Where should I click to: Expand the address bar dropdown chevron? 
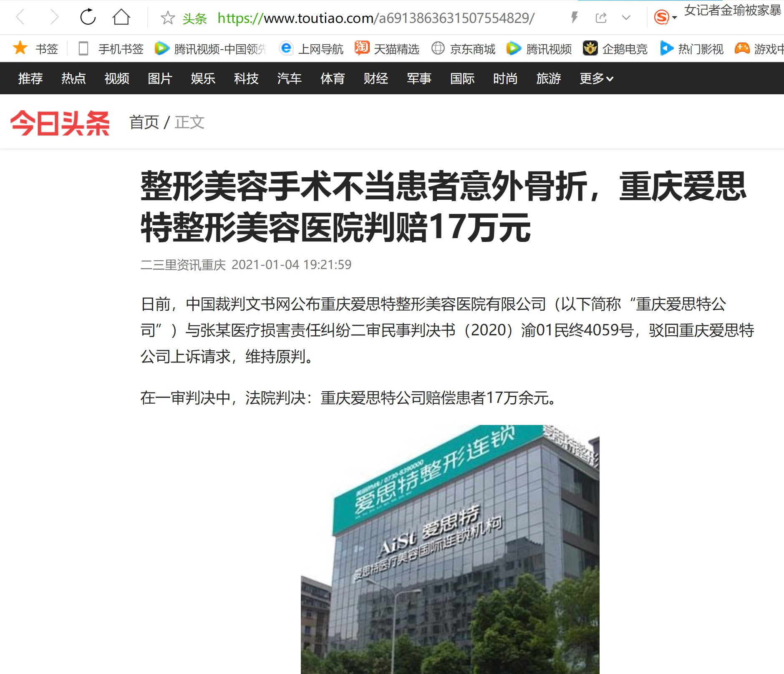(x=626, y=18)
